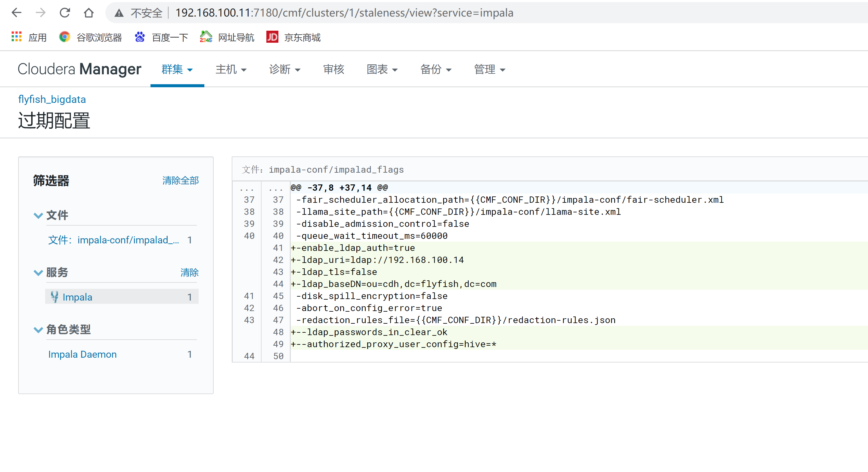Click the file header impala-conf/impalad_flags
The height and width of the screenshot is (472, 868).
[323, 169]
